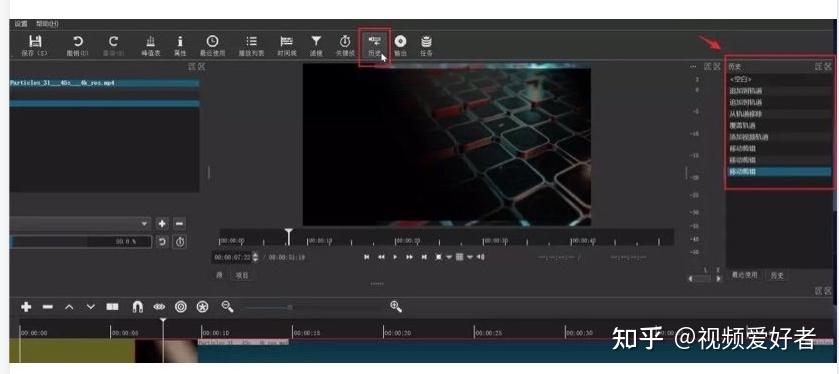Click the play button under preview

point(395,257)
